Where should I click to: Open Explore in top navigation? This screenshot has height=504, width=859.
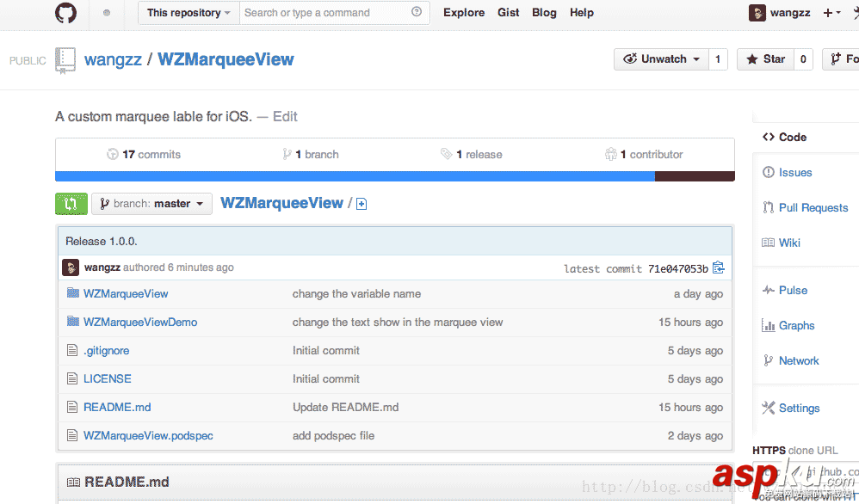tap(464, 12)
